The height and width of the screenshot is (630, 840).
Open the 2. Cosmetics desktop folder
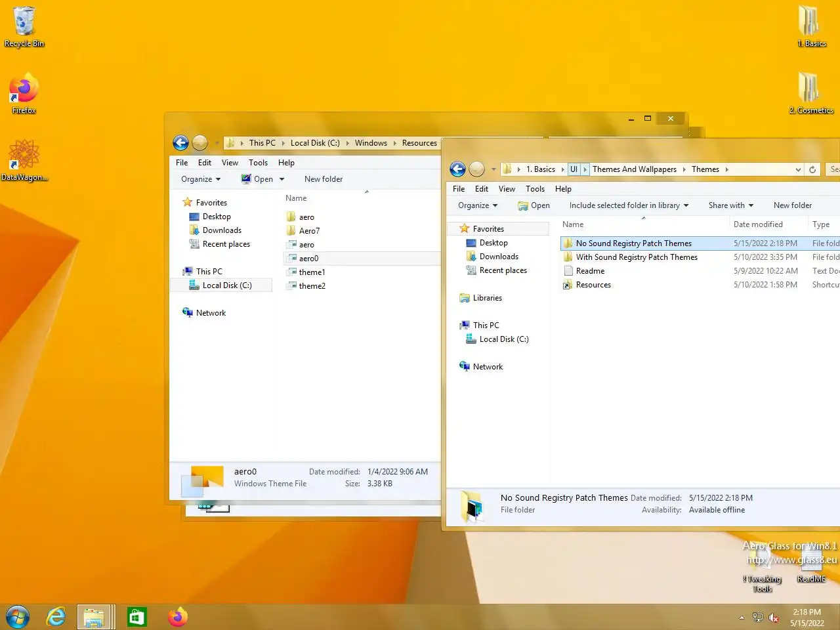811,93
